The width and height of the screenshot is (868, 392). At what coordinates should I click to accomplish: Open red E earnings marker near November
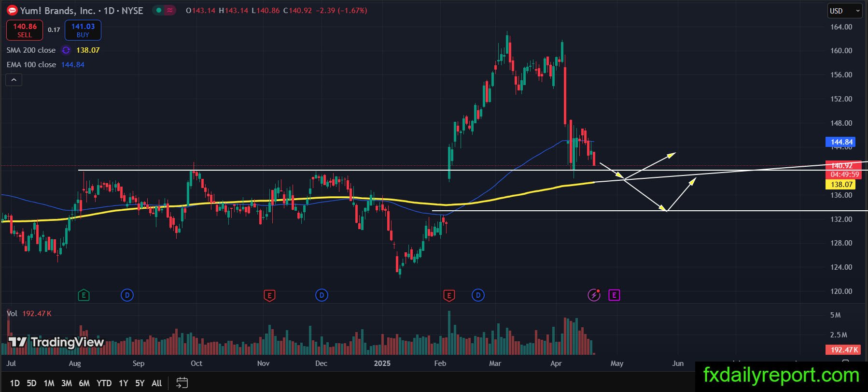click(269, 295)
